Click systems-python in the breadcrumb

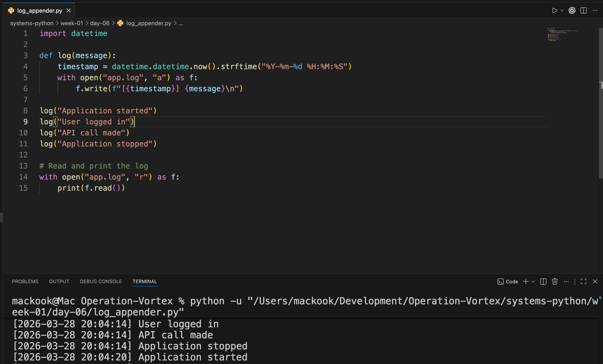(32, 23)
